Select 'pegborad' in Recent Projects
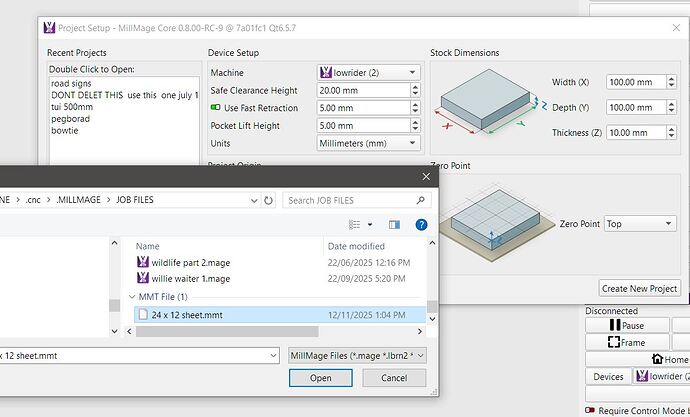Screen dimensions: 690x417 pyautogui.click(x=69, y=119)
